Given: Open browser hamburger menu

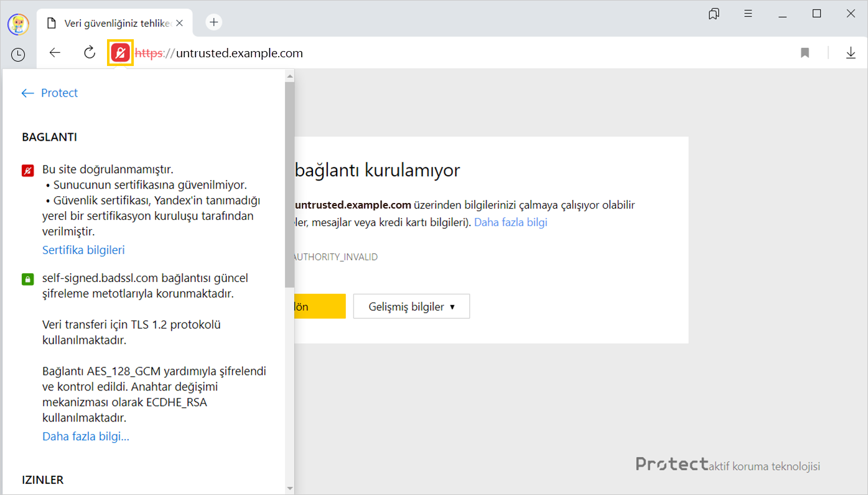Looking at the screenshot, I should 748,14.
